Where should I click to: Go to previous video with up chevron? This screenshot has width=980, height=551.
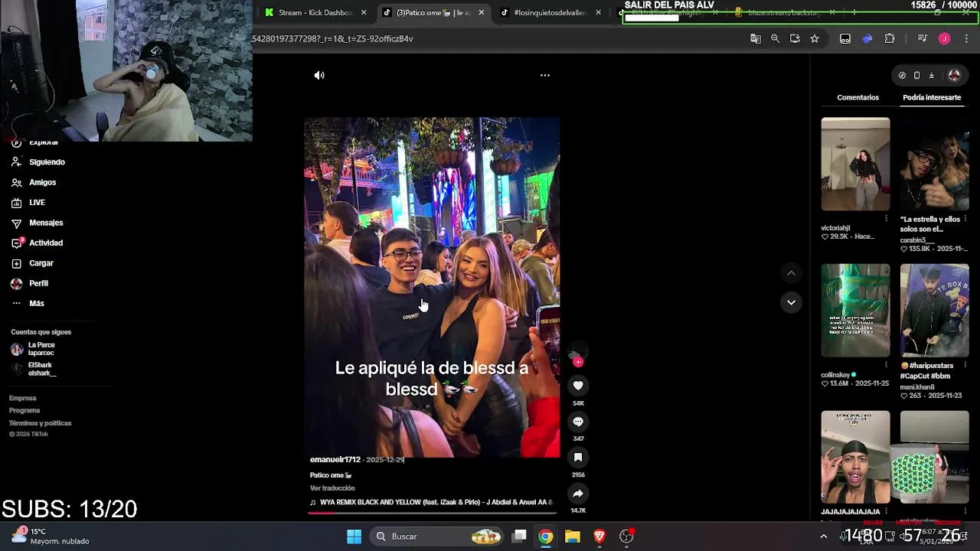791,272
